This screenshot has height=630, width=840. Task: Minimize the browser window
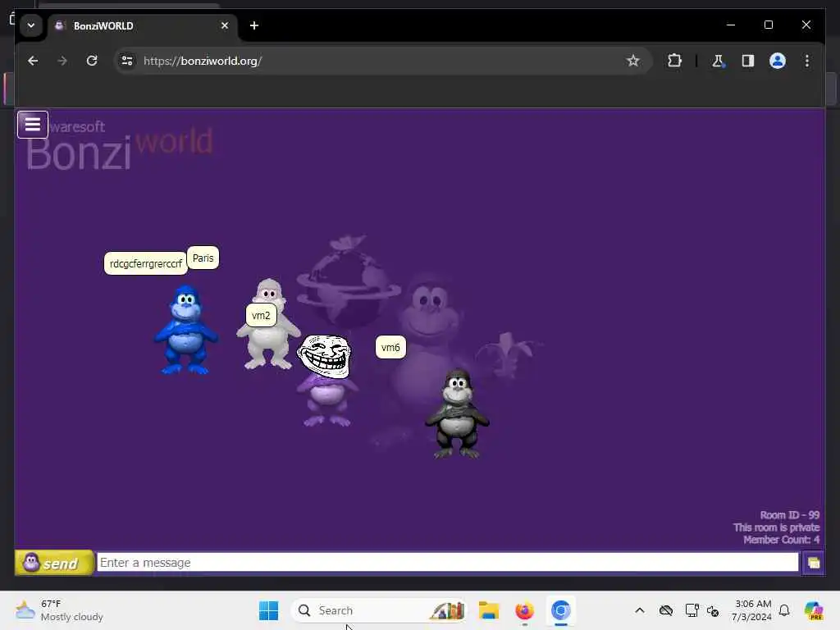tap(731, 25)
